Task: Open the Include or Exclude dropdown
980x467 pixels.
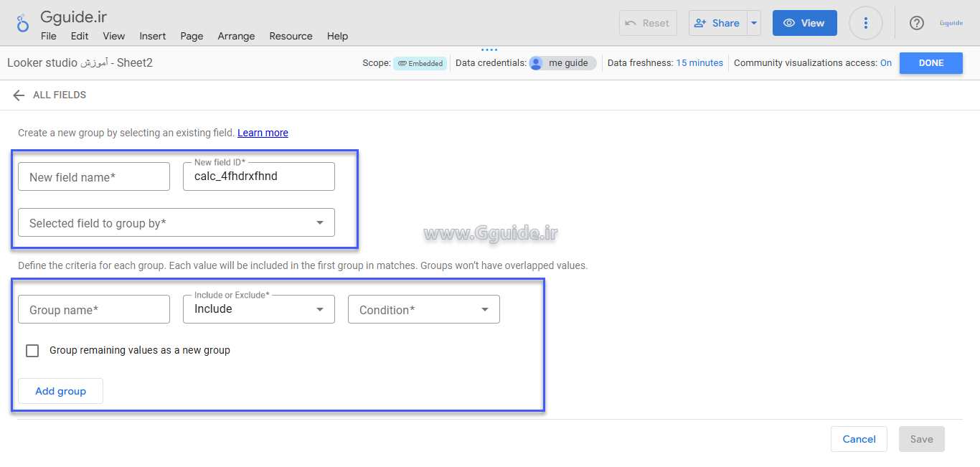Action: coord(259,310)
